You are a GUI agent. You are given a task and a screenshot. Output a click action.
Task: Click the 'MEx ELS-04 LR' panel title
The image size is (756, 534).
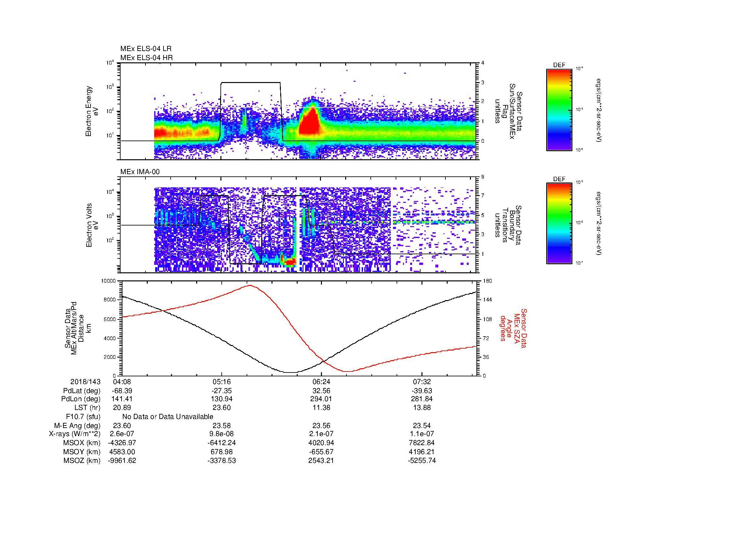coord(146,49)
